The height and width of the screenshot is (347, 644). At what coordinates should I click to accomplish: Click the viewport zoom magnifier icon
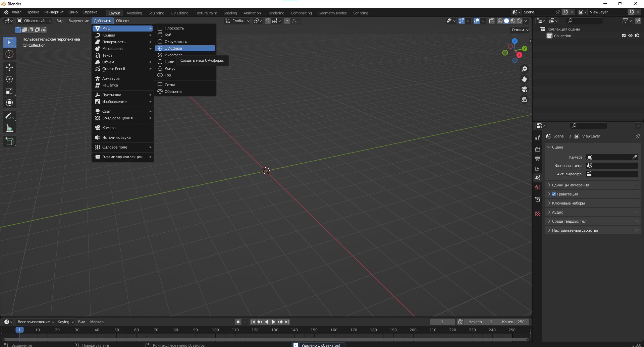[524, 69]
